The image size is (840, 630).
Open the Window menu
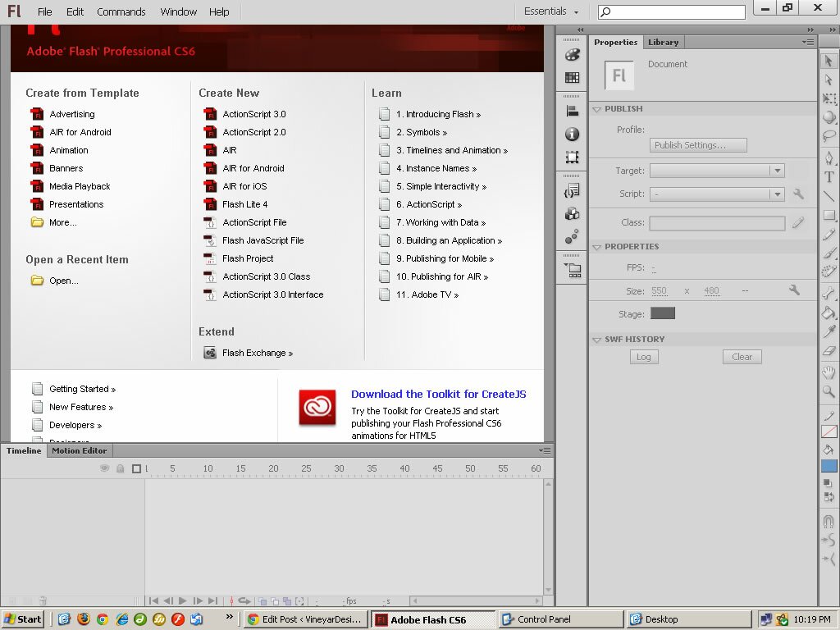tap(178, 11)
